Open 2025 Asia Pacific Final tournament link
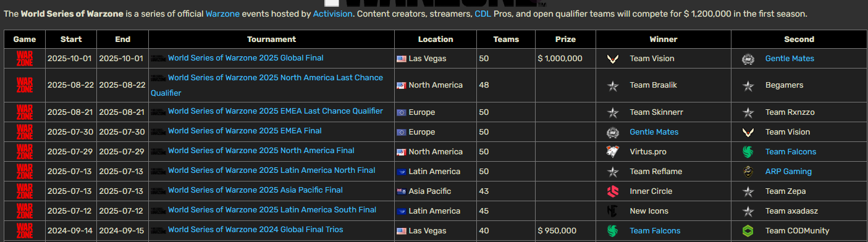 pyautogui.click(x=255, y=190)
